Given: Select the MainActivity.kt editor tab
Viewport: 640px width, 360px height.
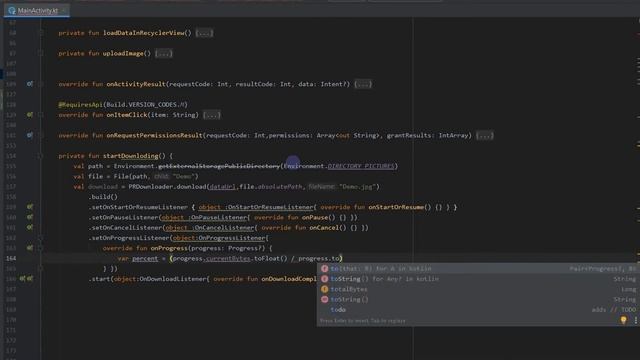Looking at the screenshot, I should [x=37, y=10].
